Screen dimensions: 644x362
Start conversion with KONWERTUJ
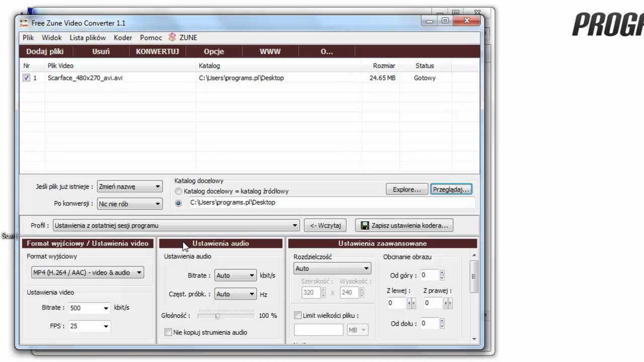pyautogui.click(x=157, y=51)
